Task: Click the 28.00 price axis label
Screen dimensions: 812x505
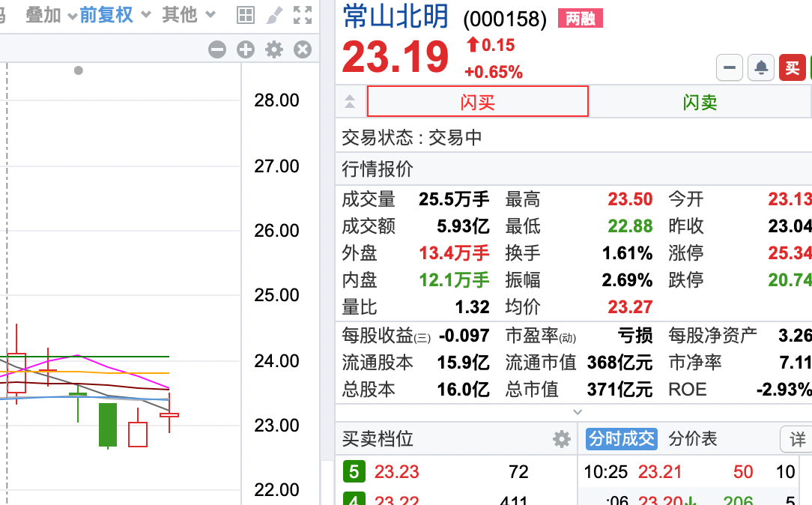Action: point(276,100)
